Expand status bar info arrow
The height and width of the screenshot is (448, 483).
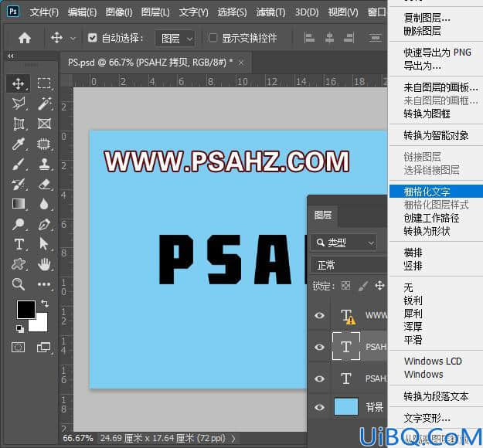[233, 438]
